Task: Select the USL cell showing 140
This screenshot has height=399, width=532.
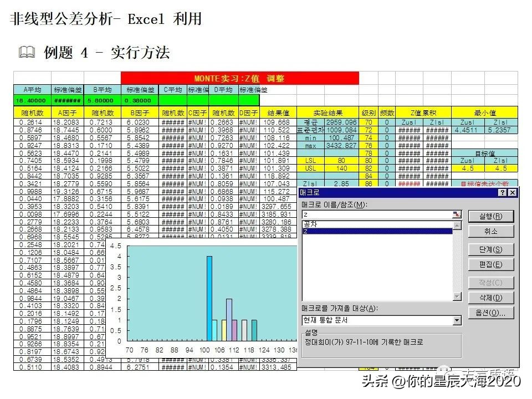Action: [342, 167]
